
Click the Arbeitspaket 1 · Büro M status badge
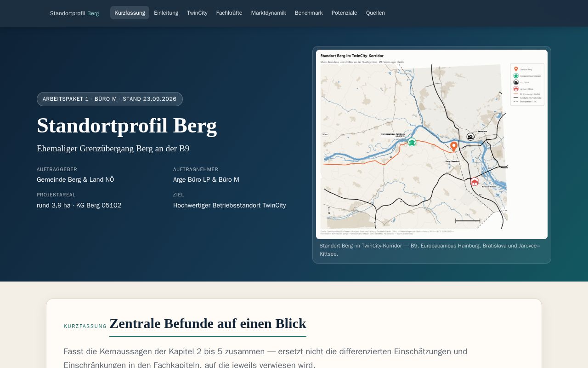coord(110,99)
